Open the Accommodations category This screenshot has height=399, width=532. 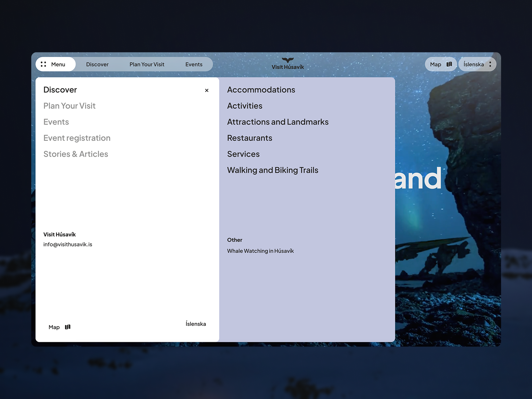click(261, 89)
